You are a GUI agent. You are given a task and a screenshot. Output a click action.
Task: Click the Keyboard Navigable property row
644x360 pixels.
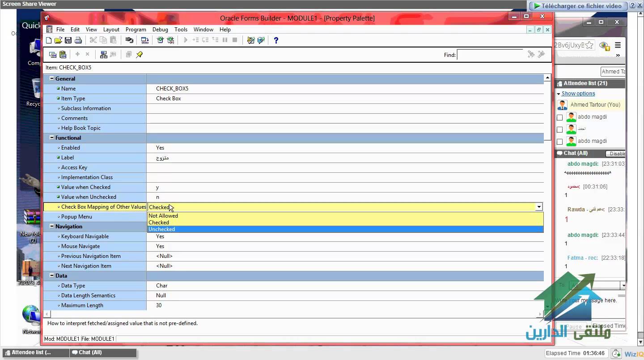pos(293,236)
